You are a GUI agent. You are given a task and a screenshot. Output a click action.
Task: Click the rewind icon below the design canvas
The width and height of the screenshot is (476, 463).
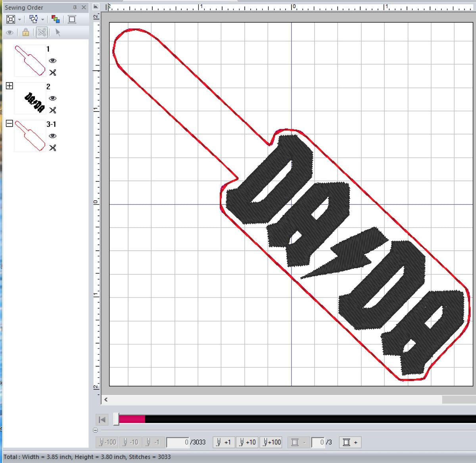point(102,419)
